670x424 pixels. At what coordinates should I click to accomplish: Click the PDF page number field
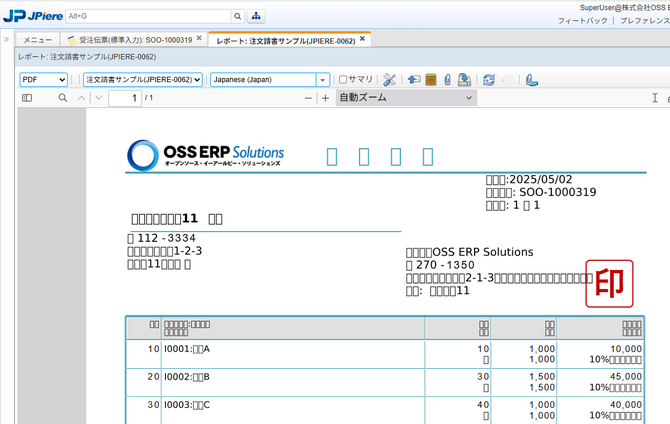pos(125,98)
